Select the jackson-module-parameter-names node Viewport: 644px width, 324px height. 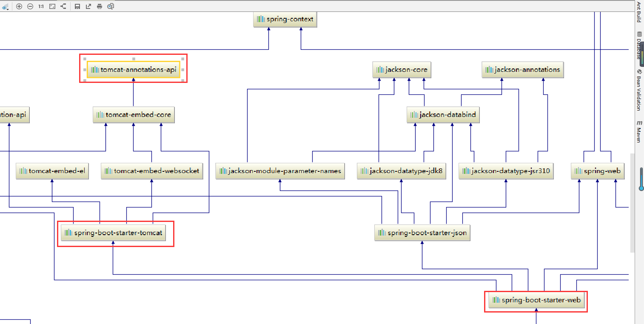[x=280, y=171]
